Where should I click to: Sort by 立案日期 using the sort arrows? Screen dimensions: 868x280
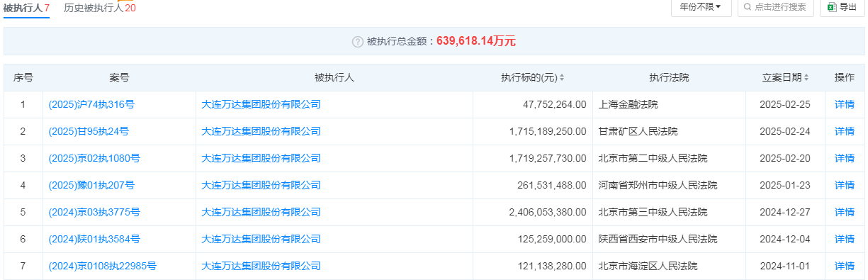pos(806,78)
